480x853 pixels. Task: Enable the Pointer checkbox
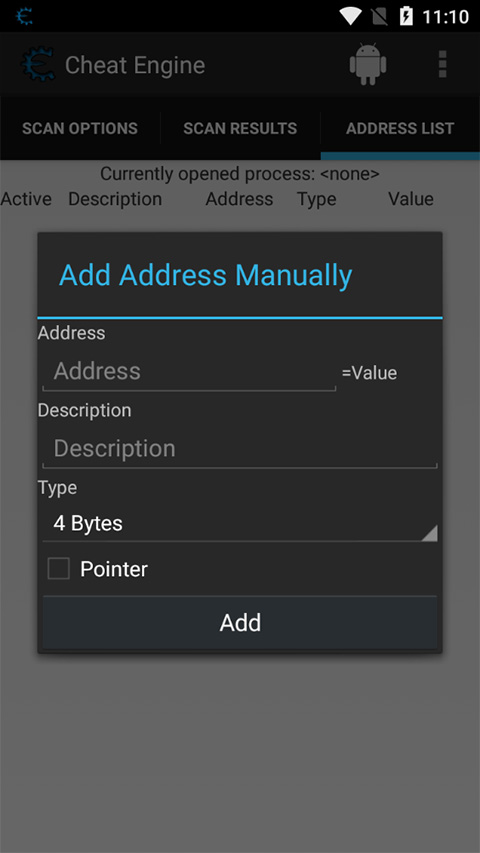[59, 569]
